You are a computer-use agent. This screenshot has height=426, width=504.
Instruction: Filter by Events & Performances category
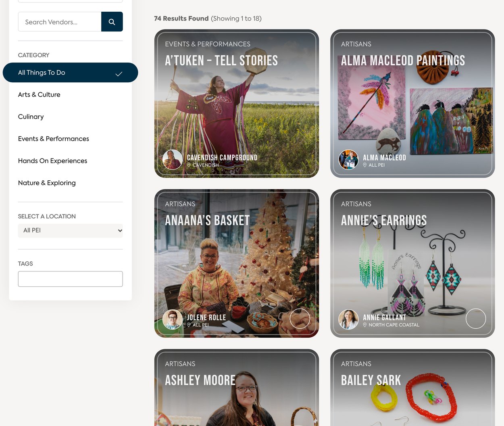tap(54, 139)
